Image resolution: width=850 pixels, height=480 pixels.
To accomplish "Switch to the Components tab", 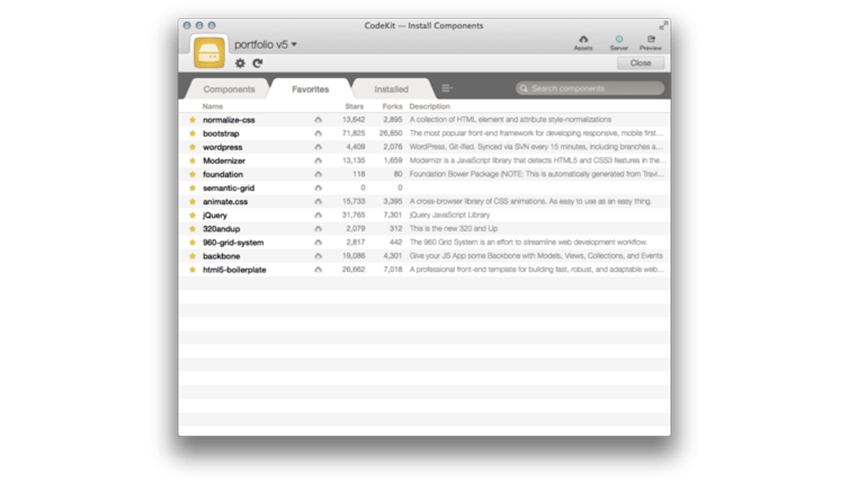I will [x=229, y=89].
